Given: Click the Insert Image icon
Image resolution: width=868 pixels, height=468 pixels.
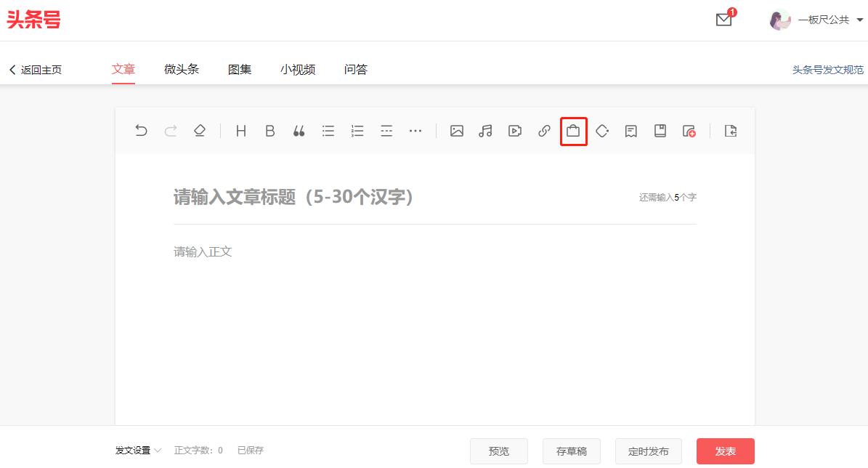Looking at the screenshot, I should 457,131.
